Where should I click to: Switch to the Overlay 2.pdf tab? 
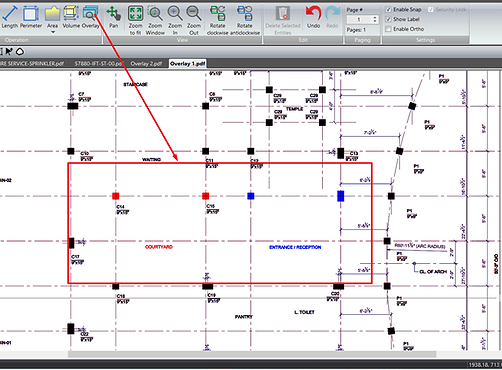coord(146,63)
